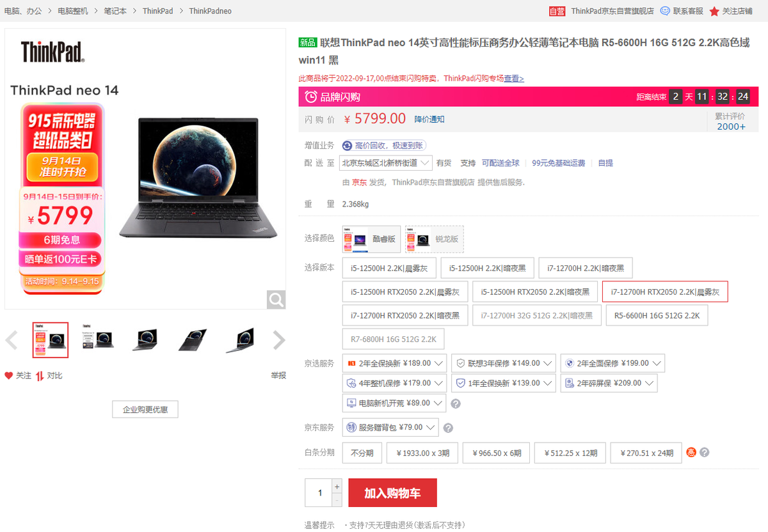The height and width of the screenshot is (532, 768).
Task: Show previous thumbnails with left arrow
Action: click(11, 340)
